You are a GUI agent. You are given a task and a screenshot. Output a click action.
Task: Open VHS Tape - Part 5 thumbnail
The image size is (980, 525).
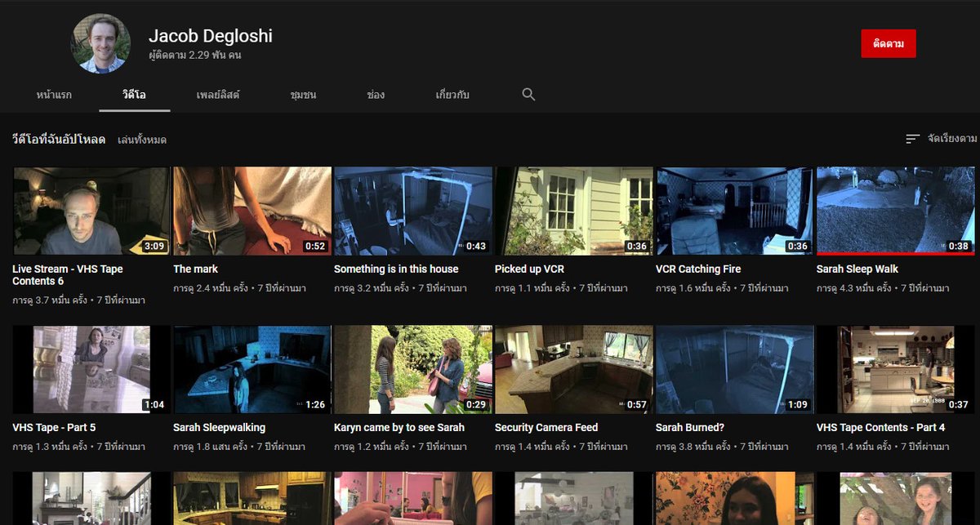point(91,370)
